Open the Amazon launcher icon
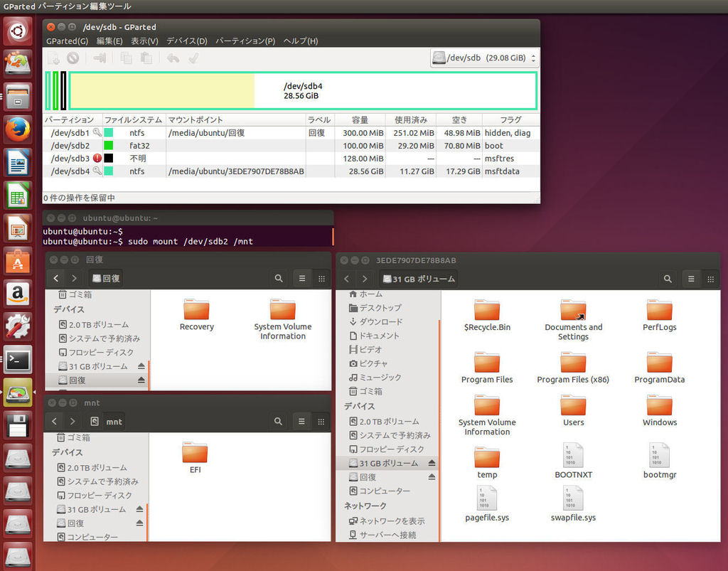728x571 pixels. [18, 294]
